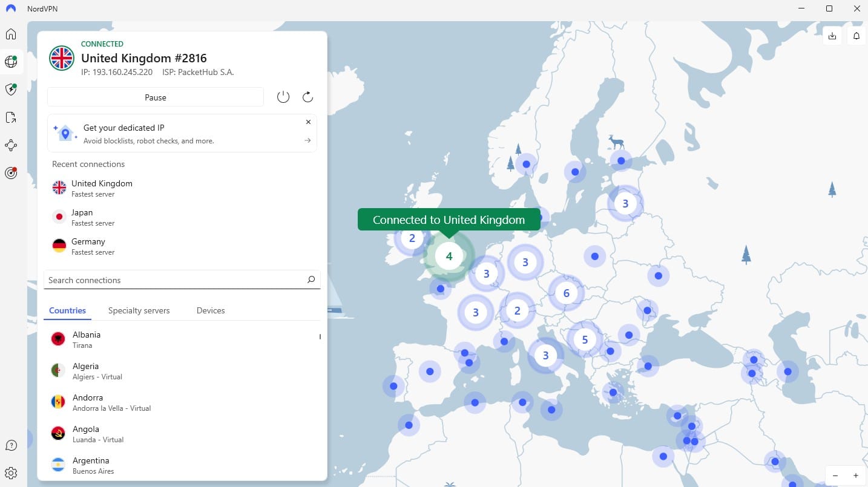Reconnect to recent United Kingdom connection

182,188
